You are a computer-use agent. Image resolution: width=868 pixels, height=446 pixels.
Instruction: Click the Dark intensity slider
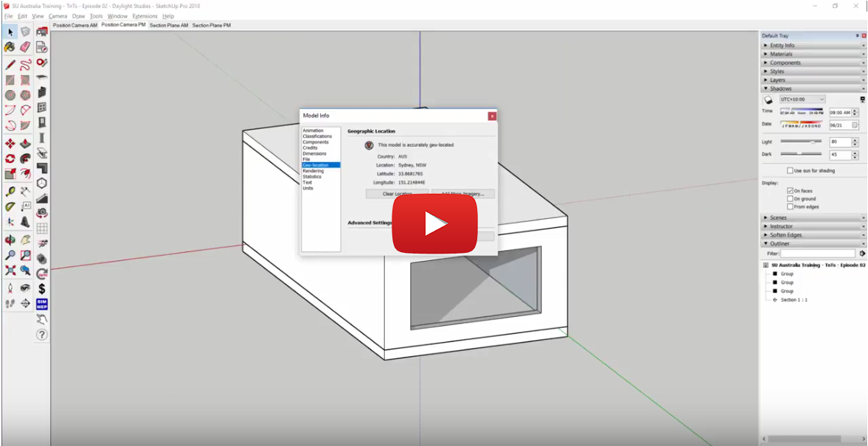801,154
